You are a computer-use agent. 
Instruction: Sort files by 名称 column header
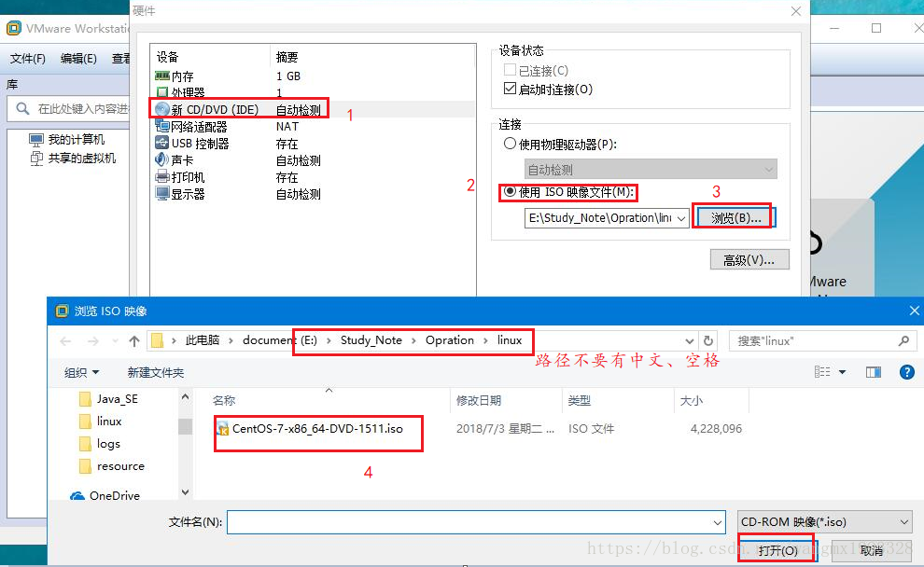point(223,400)
